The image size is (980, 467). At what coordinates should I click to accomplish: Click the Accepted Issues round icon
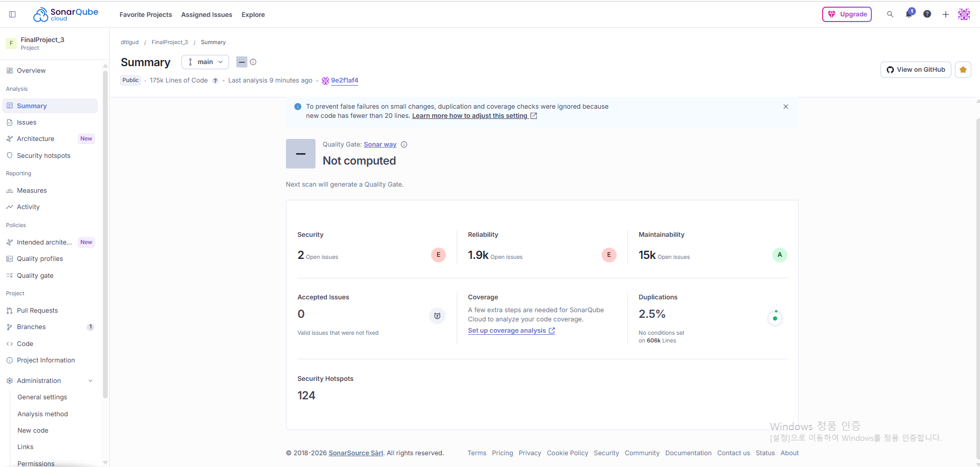437,316
